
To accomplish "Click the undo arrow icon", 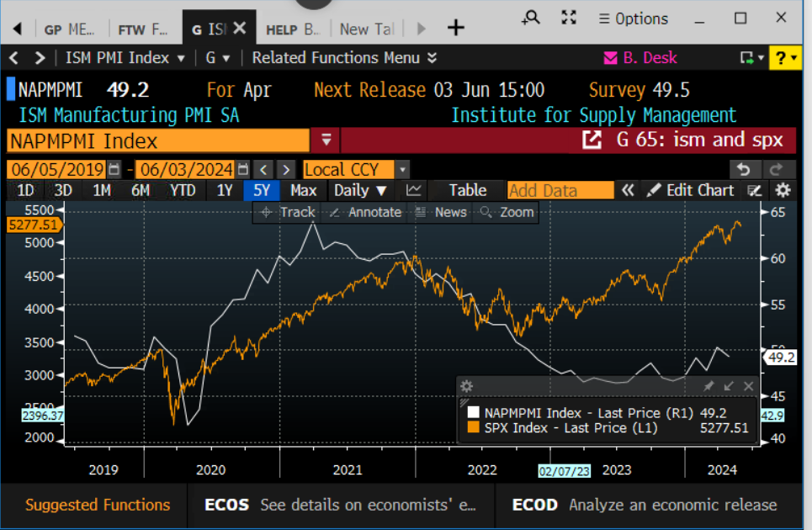I will (x=745, y=169).
